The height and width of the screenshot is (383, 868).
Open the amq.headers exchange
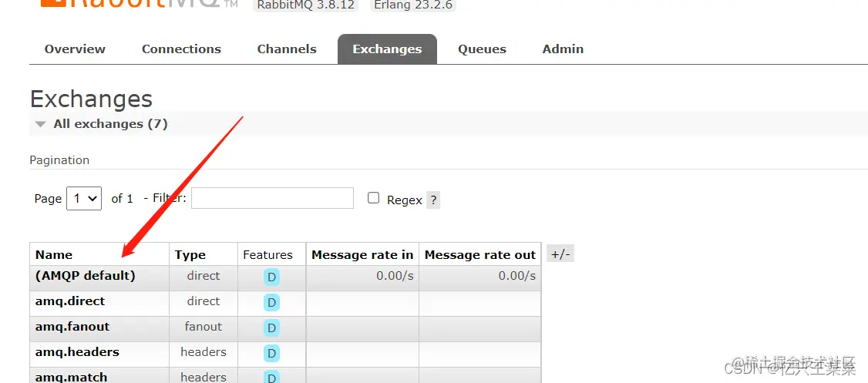click(x=77, y=352)
